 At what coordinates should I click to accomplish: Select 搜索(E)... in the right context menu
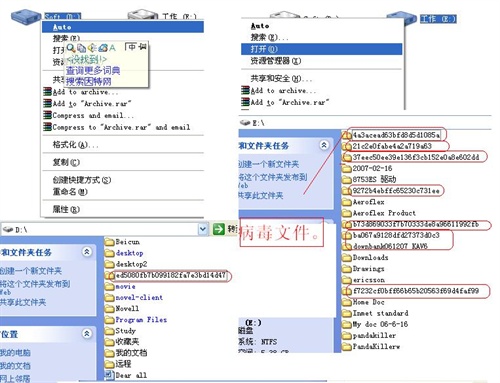pyautogui.click(x=269, y=37)
